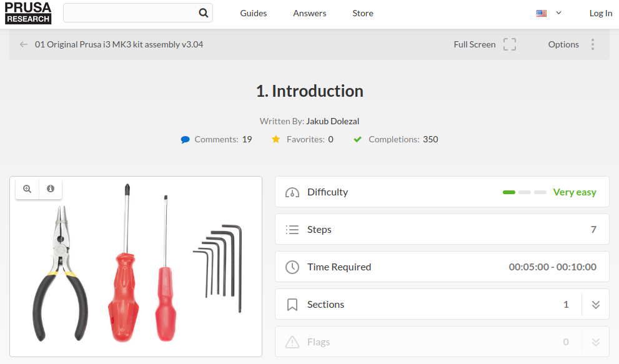Open the three-dot Options menu icon

tap(593, 44)
